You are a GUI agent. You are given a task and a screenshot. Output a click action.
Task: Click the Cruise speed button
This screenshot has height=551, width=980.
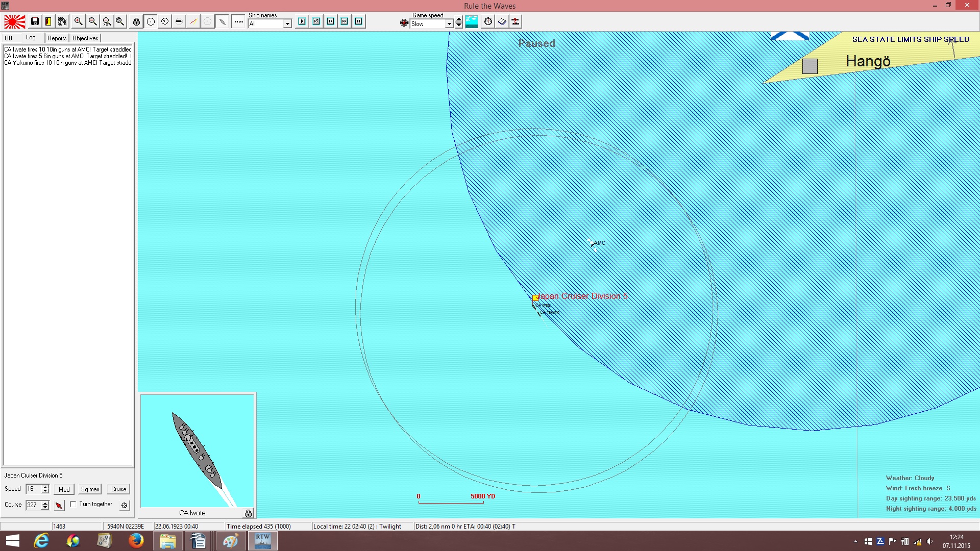(x=118, y=489)
